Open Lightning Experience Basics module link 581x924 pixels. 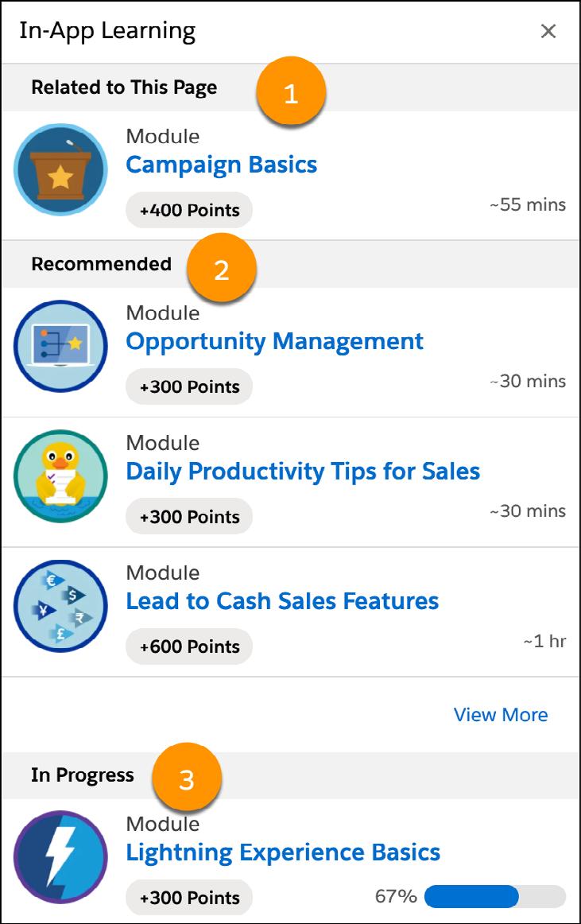[x=284, y=852]
